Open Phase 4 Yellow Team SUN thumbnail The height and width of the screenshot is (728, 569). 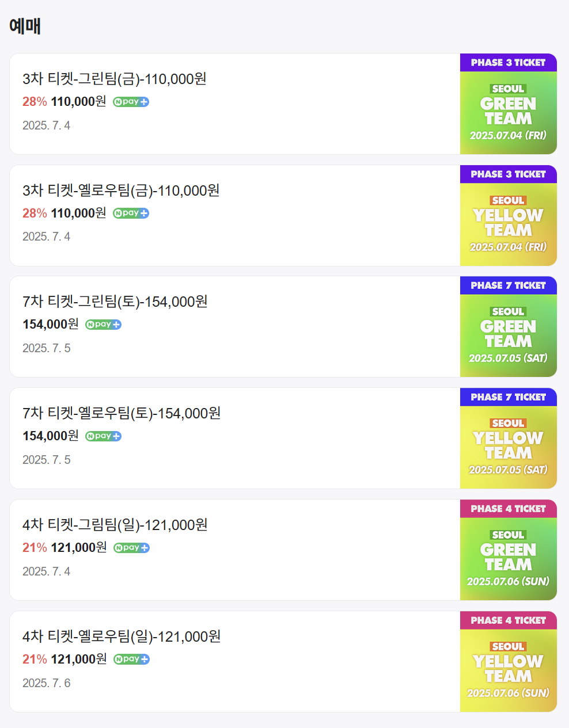pyautogui.click(x=509, y=662)
